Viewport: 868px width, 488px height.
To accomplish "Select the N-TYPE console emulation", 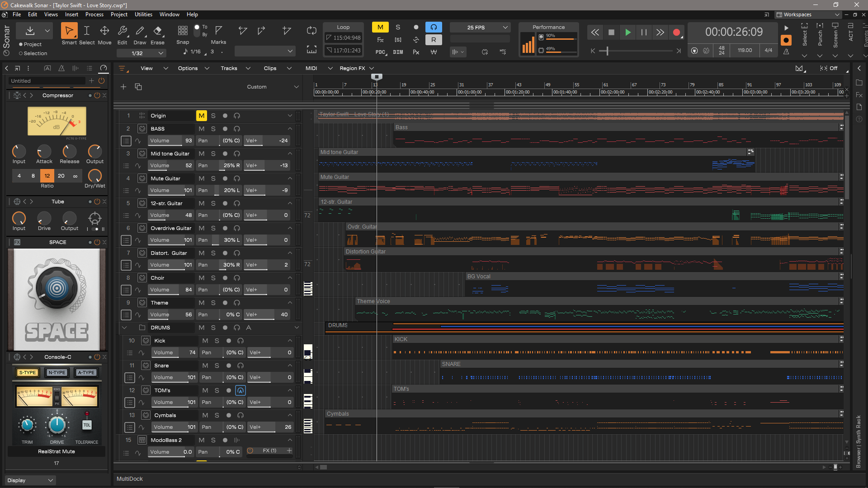I will [57, 372].
